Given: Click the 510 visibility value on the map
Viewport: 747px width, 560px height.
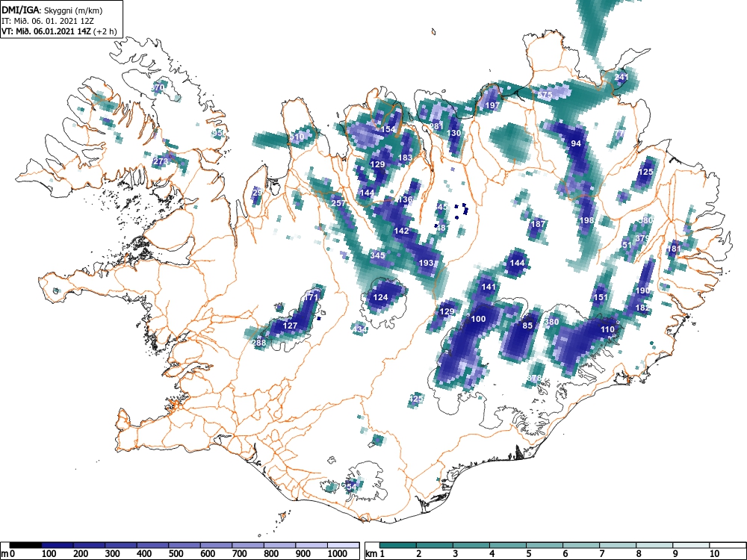Looking at the screenshot, I should tap(297, 137).
